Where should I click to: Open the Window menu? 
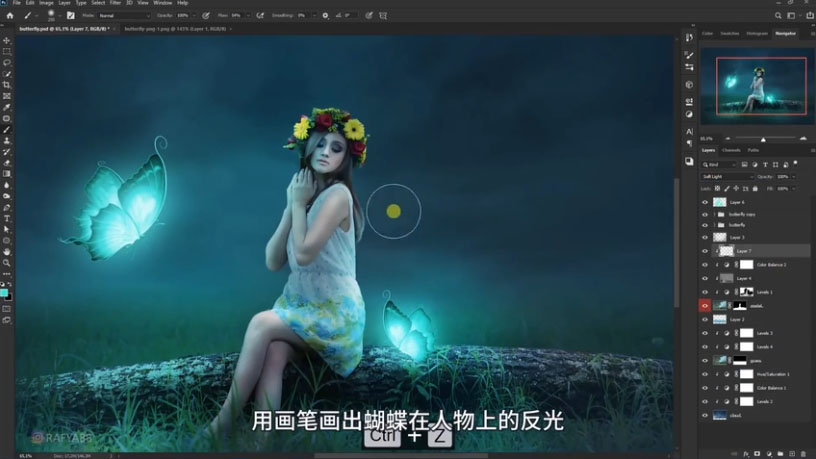pyautogui.click(x=162, y=3)
